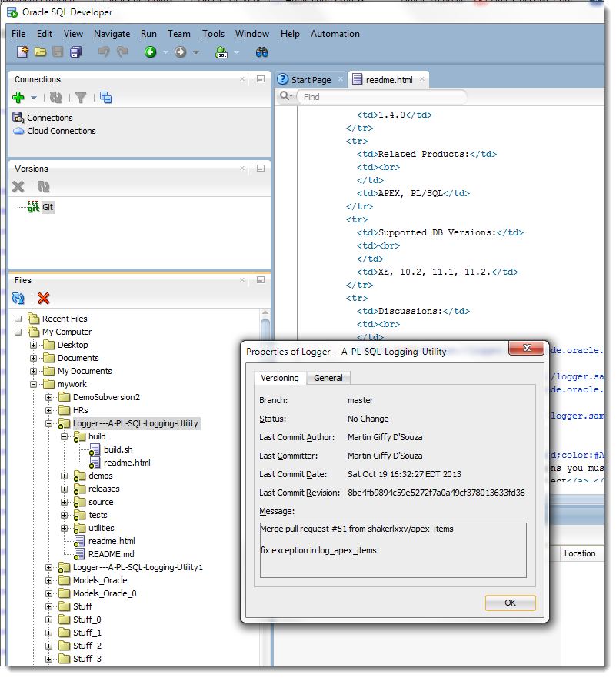Viewport: 616px width, 678px height.
Task: Minimize the Versions panel
Action: [261, 169]
